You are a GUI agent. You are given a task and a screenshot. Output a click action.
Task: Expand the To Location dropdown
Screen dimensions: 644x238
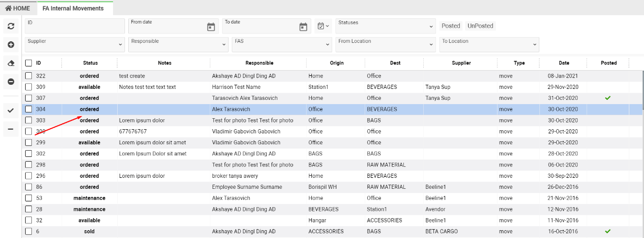click(489, 44)
